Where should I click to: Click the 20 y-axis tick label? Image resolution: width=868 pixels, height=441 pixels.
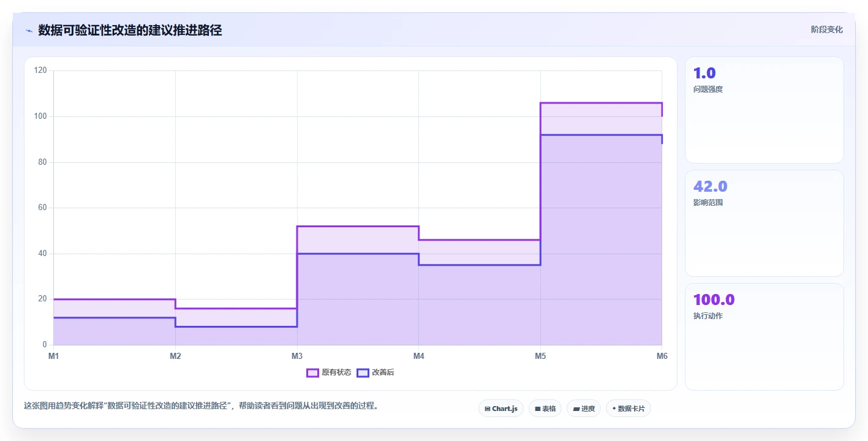click(42, 299)
